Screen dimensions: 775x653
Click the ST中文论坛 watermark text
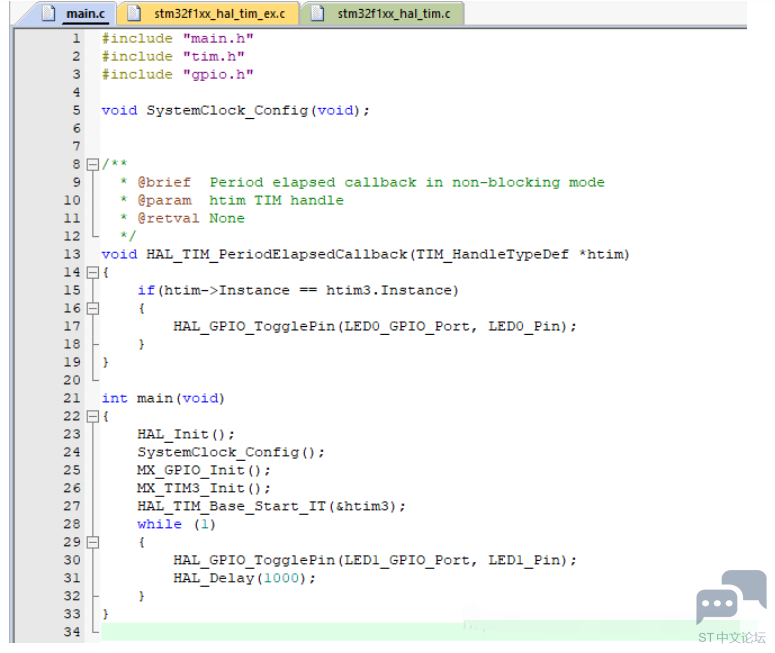[x=731, y=637]
